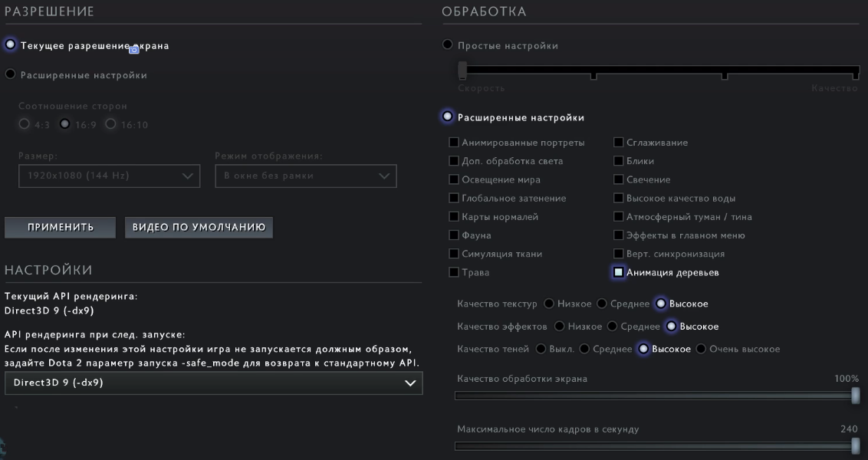The image size is (868, 460).
Task: Select 'Текущее разрешение экрана' radio option
Action: click(11, 45)
